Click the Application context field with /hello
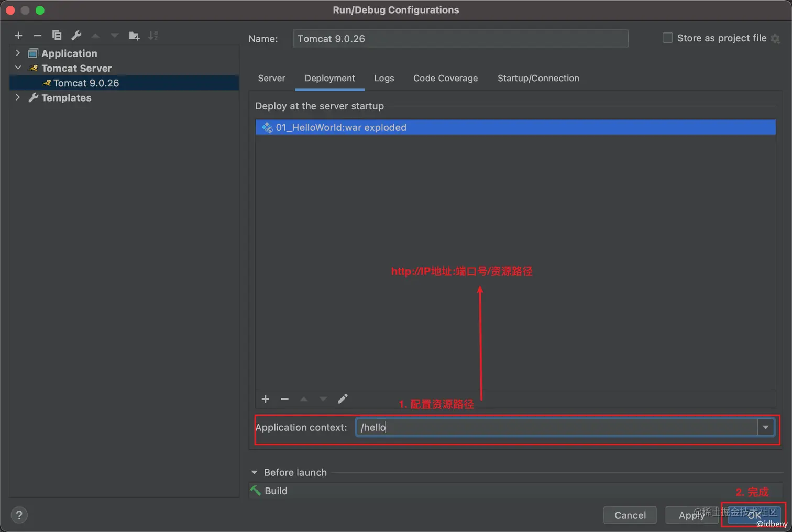 pos(557,427)
